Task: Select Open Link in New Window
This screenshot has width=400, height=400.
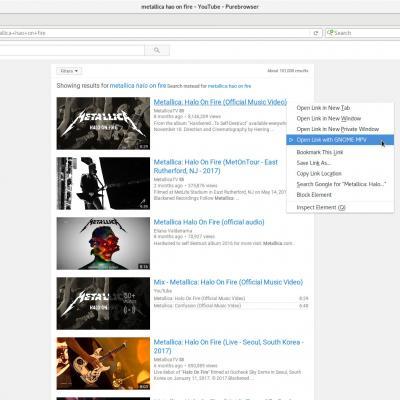Action: click(329, 119)
